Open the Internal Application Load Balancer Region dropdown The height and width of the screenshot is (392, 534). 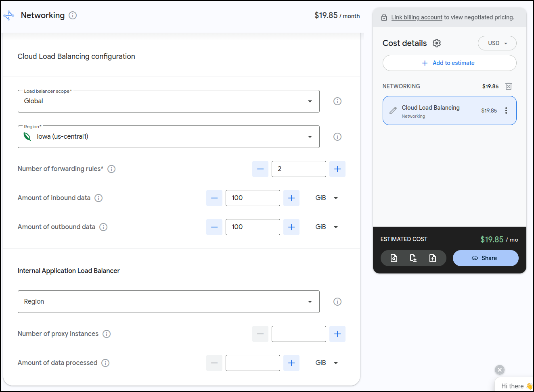pyautogui.click(x=168, y=302)
